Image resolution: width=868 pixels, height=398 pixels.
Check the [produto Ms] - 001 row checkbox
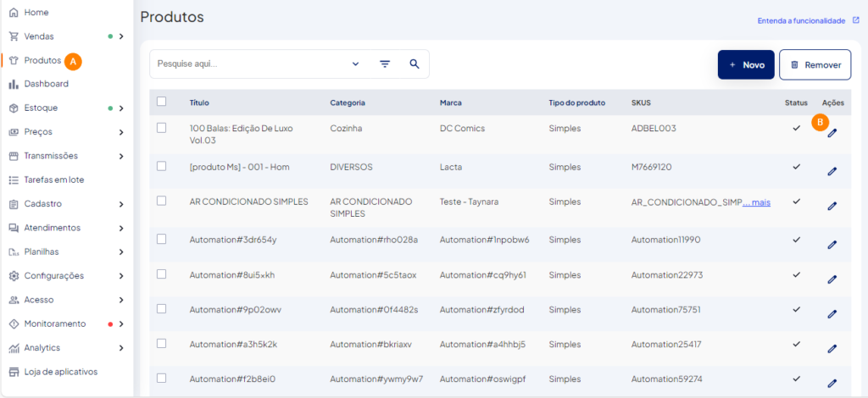162,166
